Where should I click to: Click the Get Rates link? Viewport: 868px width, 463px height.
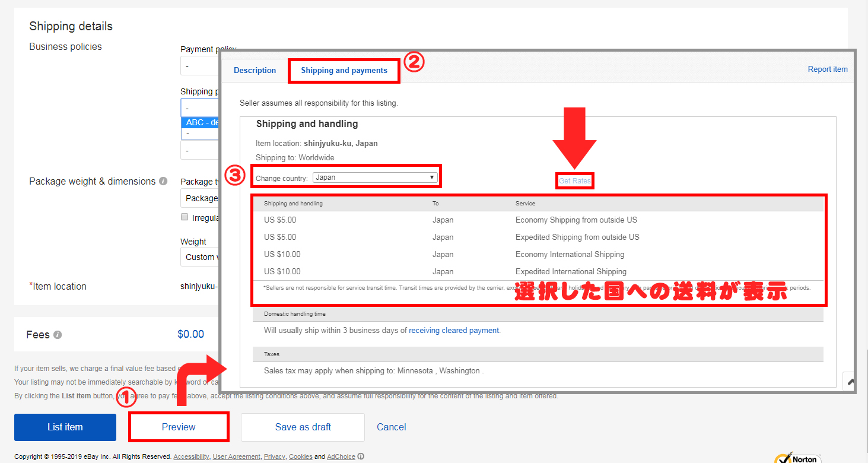click(x=575, y=180)
